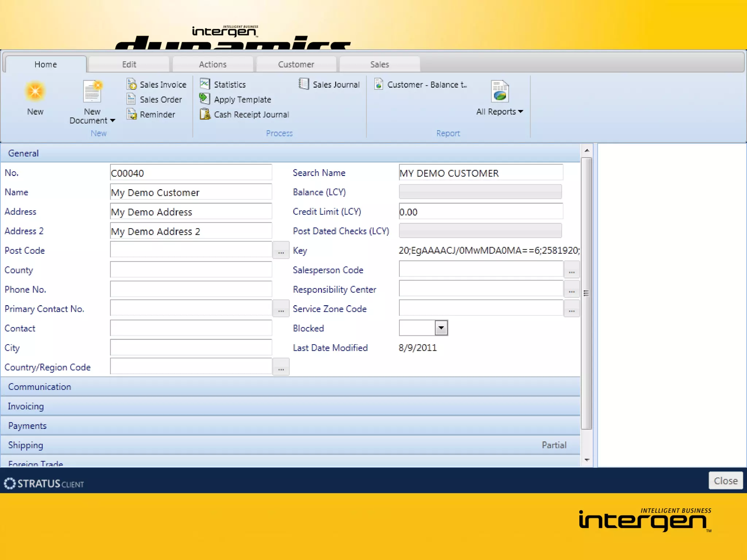Switch to the Home tab
This screenshot has height=560, width=747.
(x=46, y=65)
